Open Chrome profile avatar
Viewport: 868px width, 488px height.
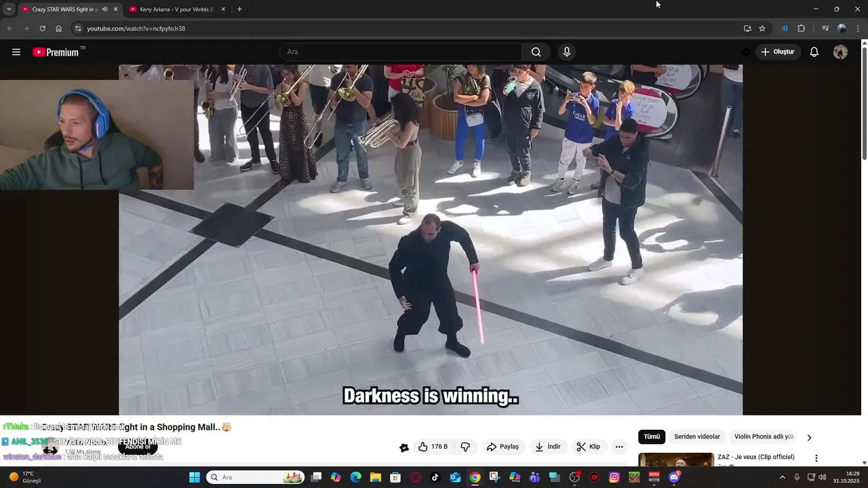(x=842, y=28)
